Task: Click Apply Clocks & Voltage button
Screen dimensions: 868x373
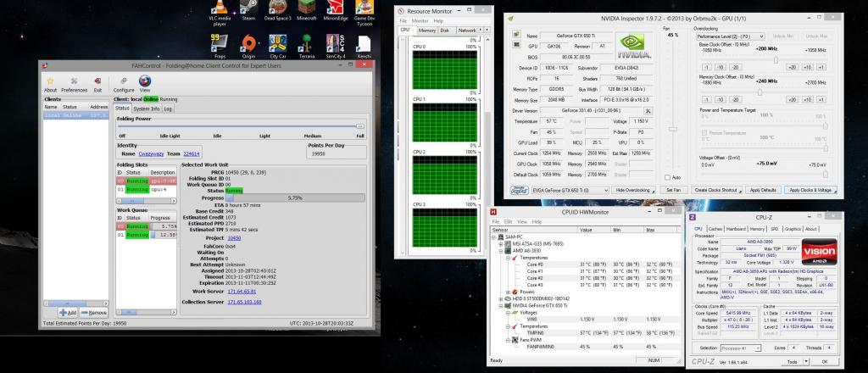Action: [810, 191]
